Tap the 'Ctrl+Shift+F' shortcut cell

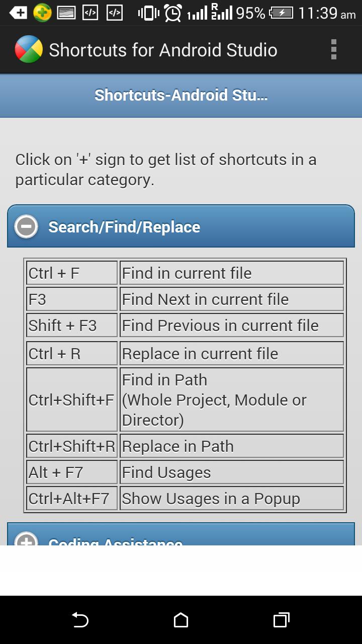coord(72,400)
